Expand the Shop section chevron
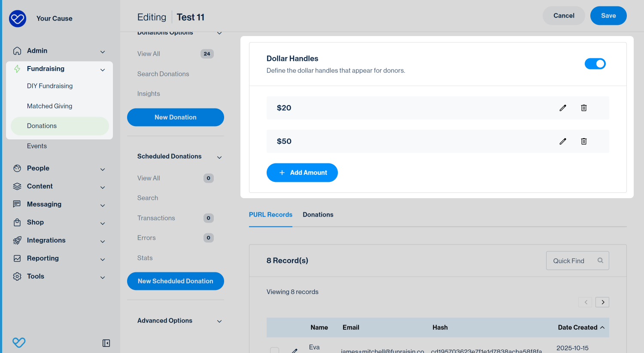Image resolution: width=644 pixels, height=353 pixels. pyautogui.click(x=103, y=223)
